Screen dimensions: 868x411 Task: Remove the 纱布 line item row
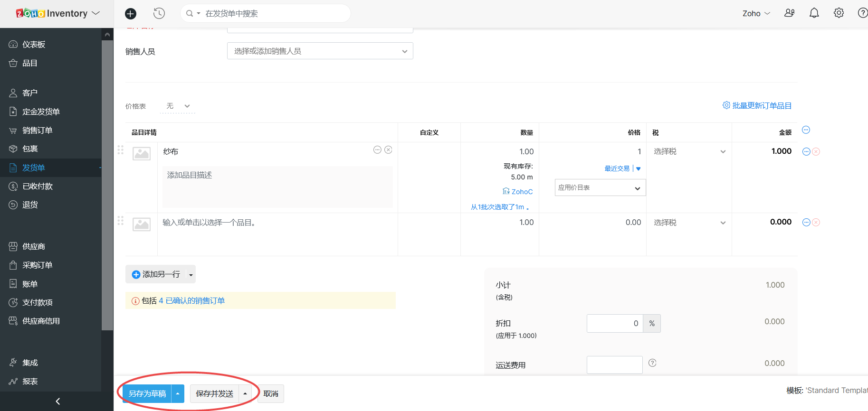coord(816,152)
